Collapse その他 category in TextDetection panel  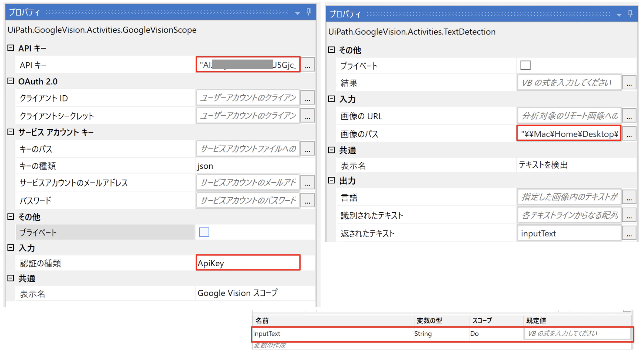click(x=331, y=50)
